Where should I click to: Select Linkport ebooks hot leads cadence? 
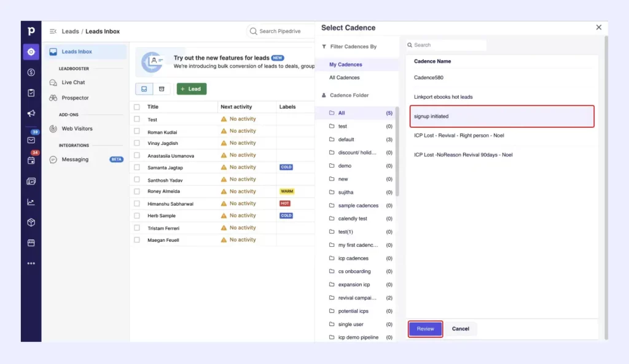(x=502, y=97)
